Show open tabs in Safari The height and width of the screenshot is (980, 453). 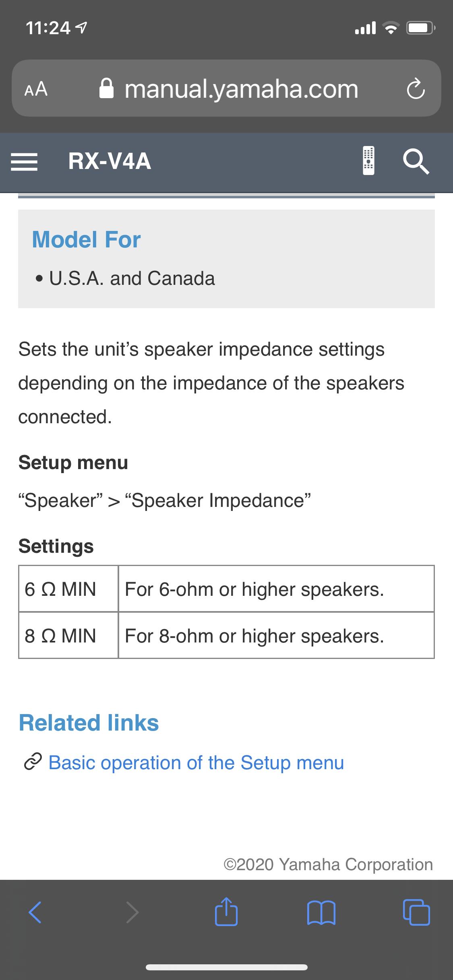point(416,912)
